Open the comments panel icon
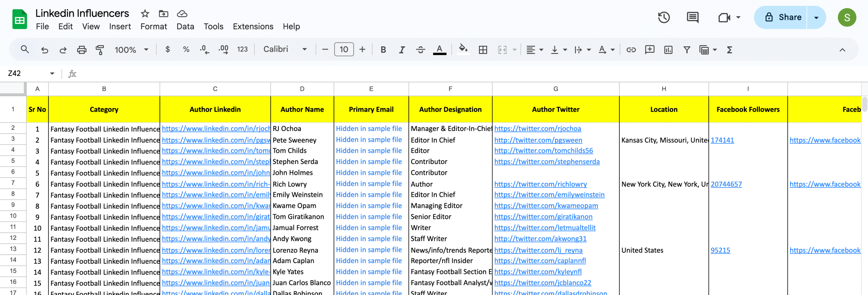 (693, 17)
